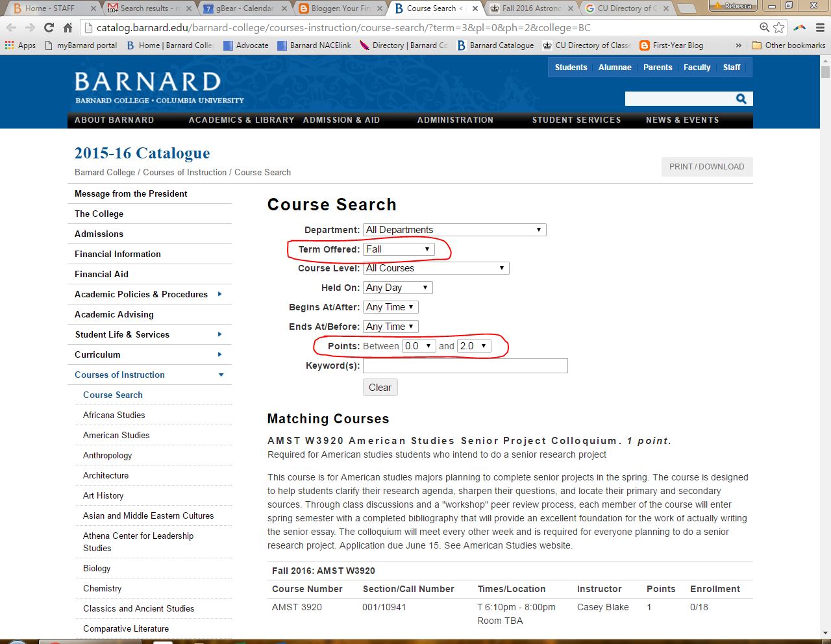Open the Art History department link
Viewport: 831px width, 644px height.
point(103,495)
